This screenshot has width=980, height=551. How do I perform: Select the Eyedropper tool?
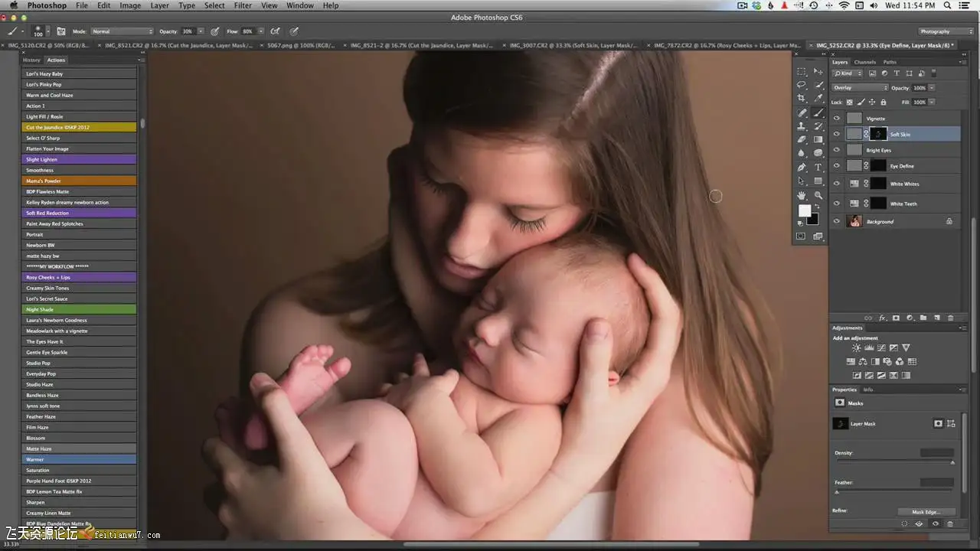818,99
